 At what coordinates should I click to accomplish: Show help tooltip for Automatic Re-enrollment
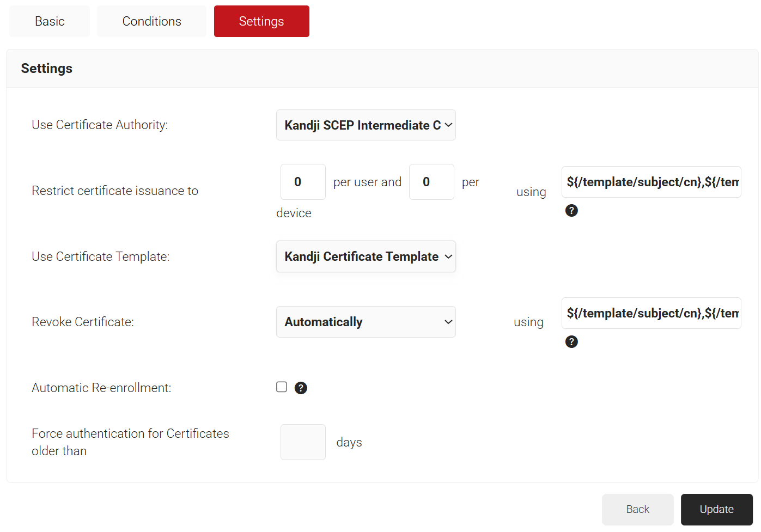301,388
